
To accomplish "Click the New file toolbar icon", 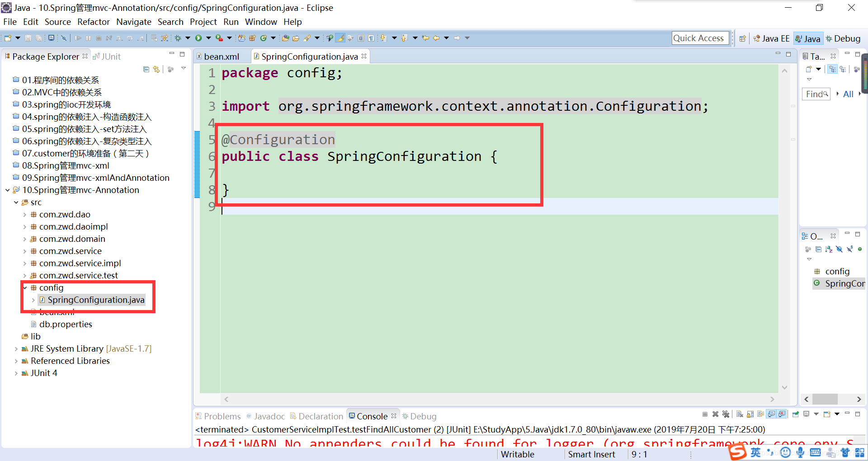I will 8,38.
